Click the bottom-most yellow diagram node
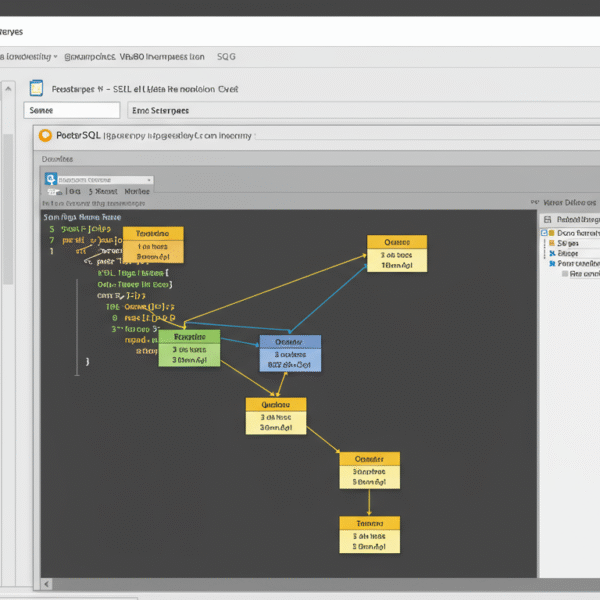This screenshot has height=600, width=600. [369, 534]
